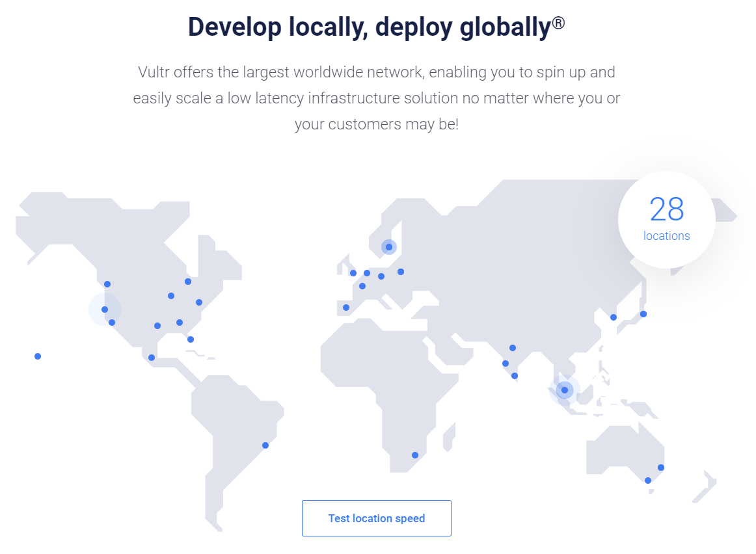Select the Johannesburg dot in southern Africa
Screen dimensions: 756x554
pos(415,455)
